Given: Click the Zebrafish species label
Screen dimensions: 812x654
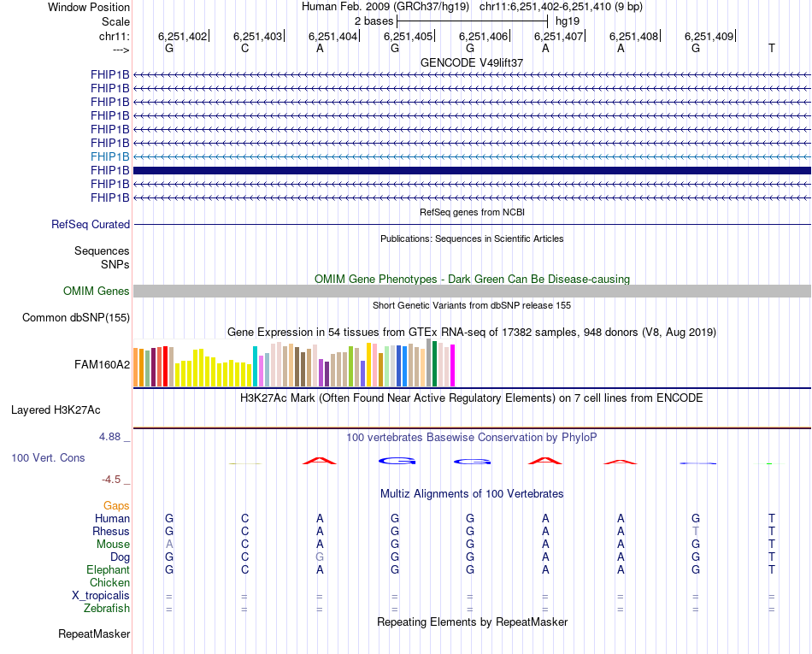Looking at the screenshot, I should click(x=107, y=608).
